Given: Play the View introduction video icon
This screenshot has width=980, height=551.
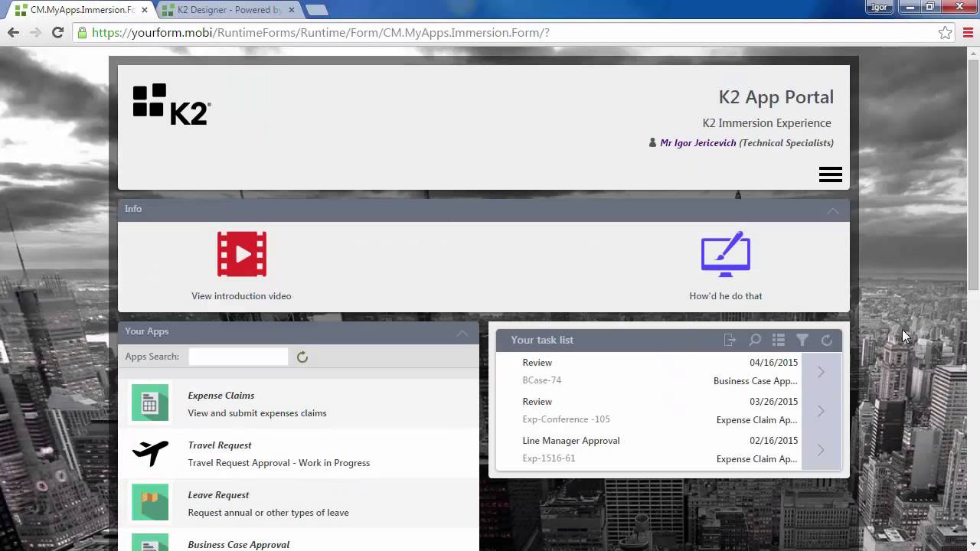Looking at the screenshot, I should point(242,254).
